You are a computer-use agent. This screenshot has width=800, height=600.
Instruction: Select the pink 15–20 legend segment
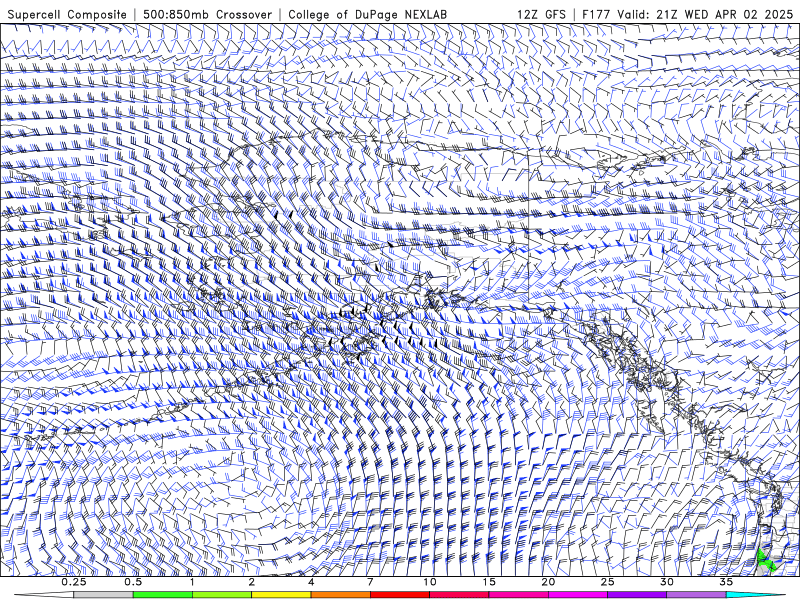click(518, 595)
